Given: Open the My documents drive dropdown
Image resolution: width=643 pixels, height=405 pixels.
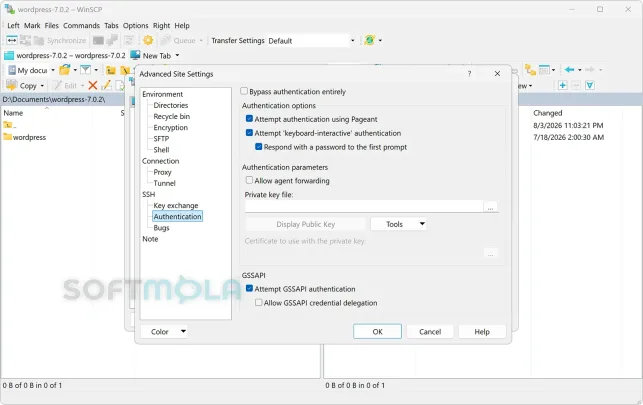Looking at the screenshot, I should click(52, 70).
